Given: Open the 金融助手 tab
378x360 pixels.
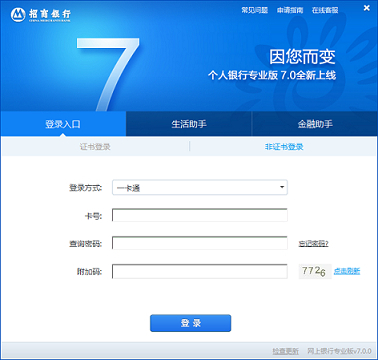Looking at the screenshot, I should pyautogui.click(x=315, y=124).
